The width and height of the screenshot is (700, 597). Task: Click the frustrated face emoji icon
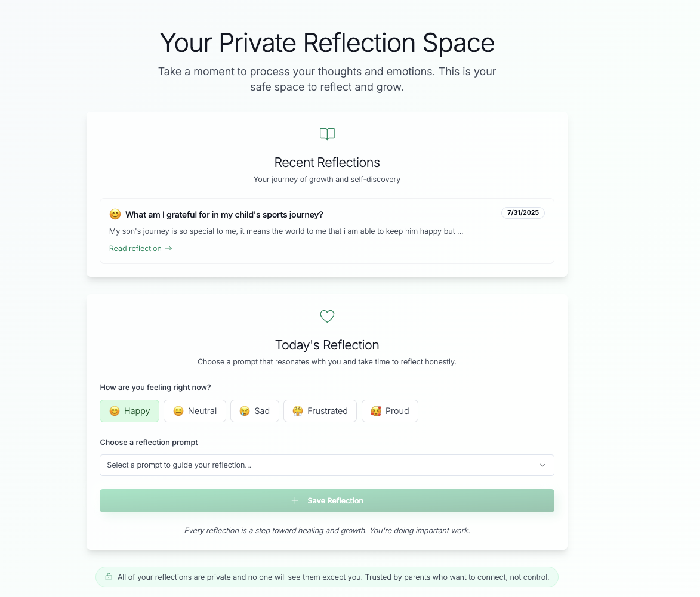pyautogui.click(x=297, y=411)
